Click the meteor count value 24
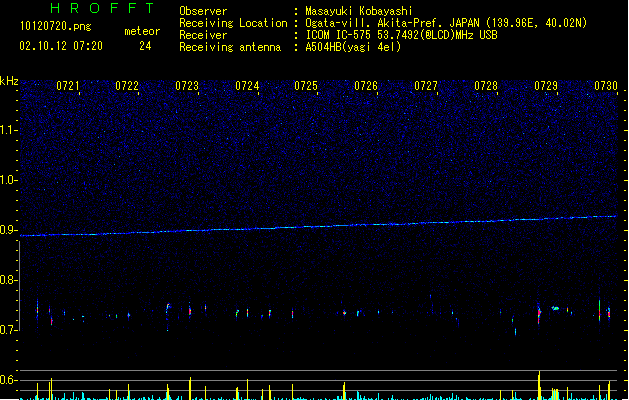Screen dimensions: 629x400 [x=145, y=46]
